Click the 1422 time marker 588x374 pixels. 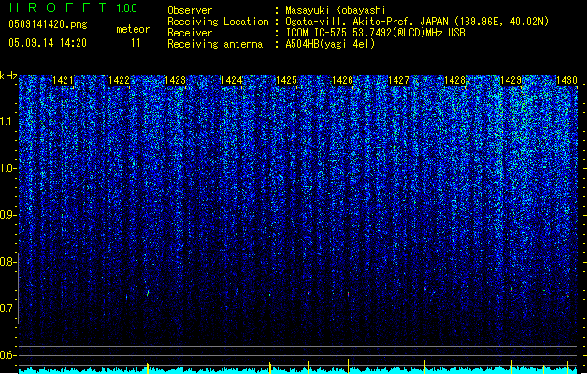tap(119, 80)
